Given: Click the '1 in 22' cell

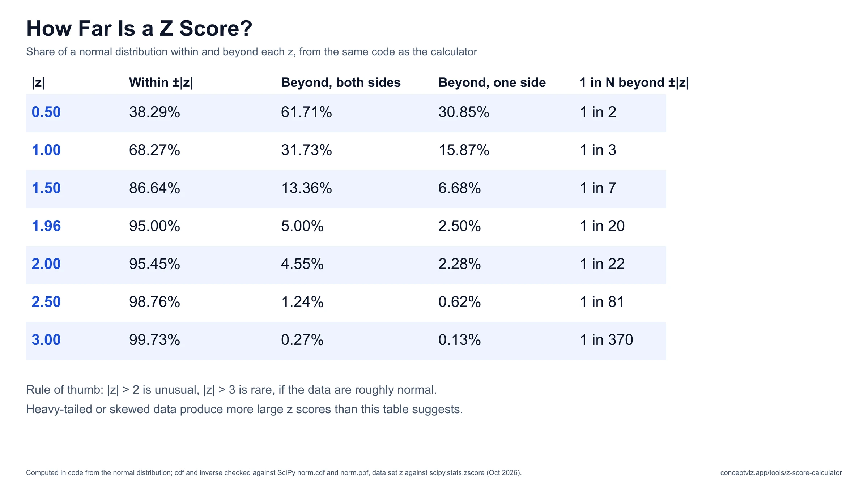Looking at the screenshot, I should 602,264.
